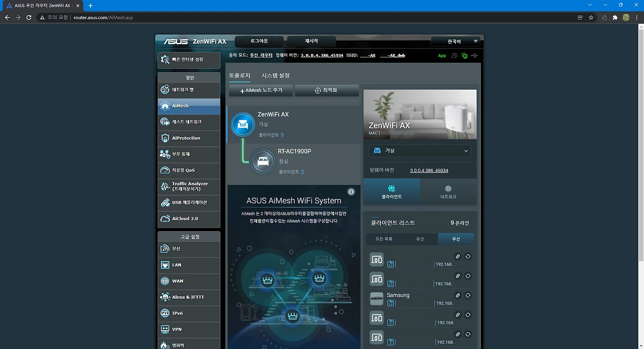Select the ZenWiFi AX node icon
Image resolution: width=644 pixels, height=349 pixels.
(x=243, y=124)
